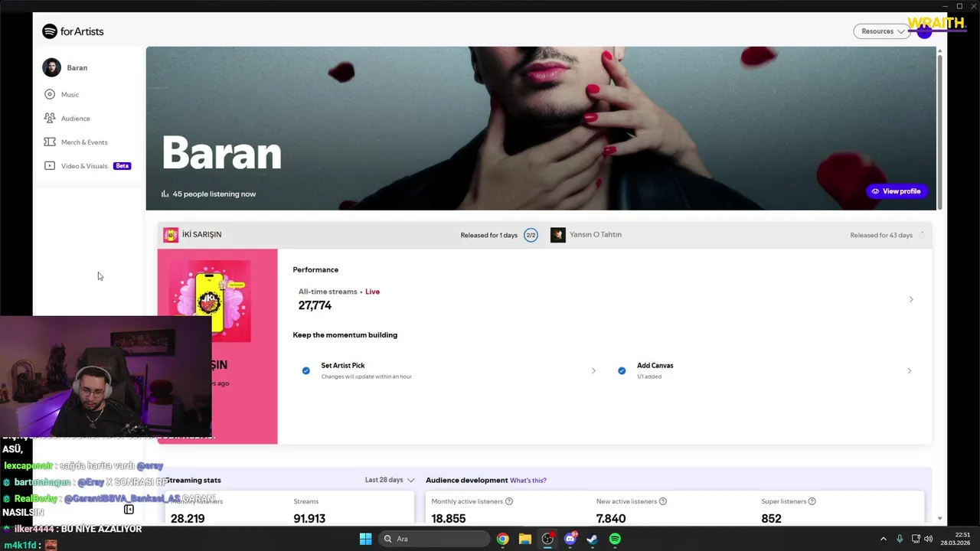Expand All-time streams performance arrow
Image resolution: width=980 pixels, height=551 pixels.
[x=911, y=299]
